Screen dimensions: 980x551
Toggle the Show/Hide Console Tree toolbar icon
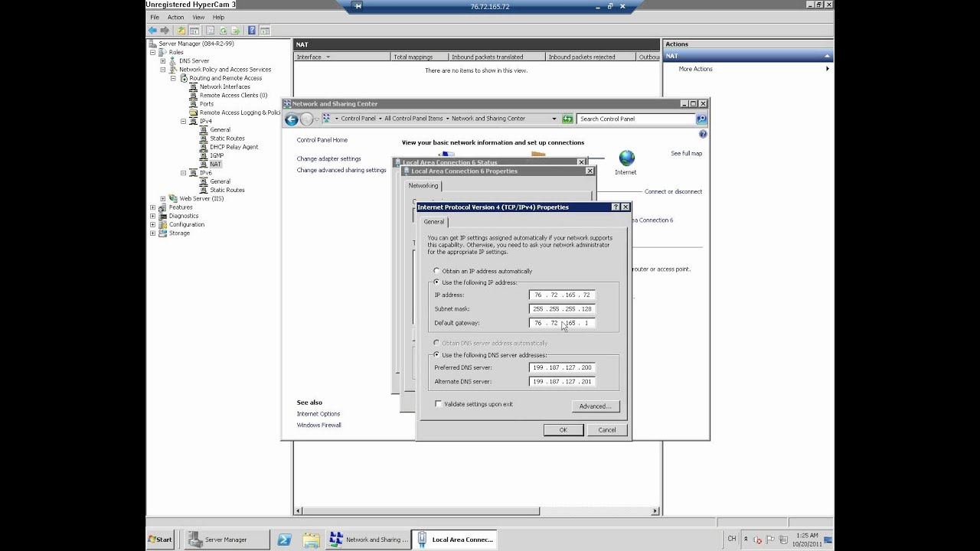coord(194,31)
